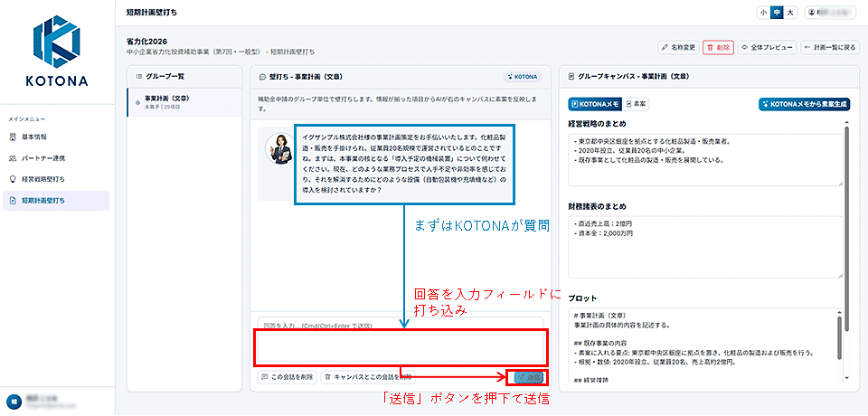Click the 送信 send button
The image size is (868, 416).
coord(529,377)
